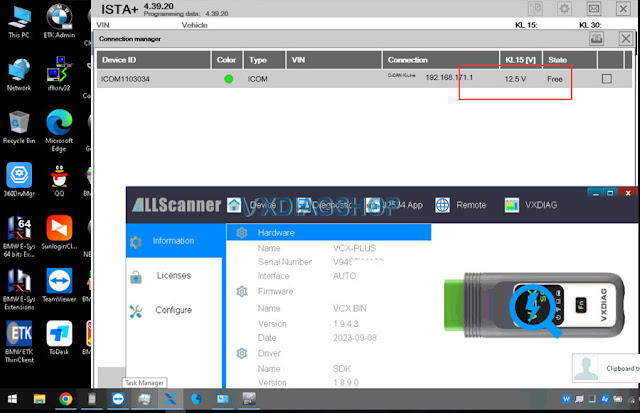This screenshot has width=640, height=413.
Task: Launch Microsoft Edge from the desktop
Action: pyautogui.click(x=59, y=131)
